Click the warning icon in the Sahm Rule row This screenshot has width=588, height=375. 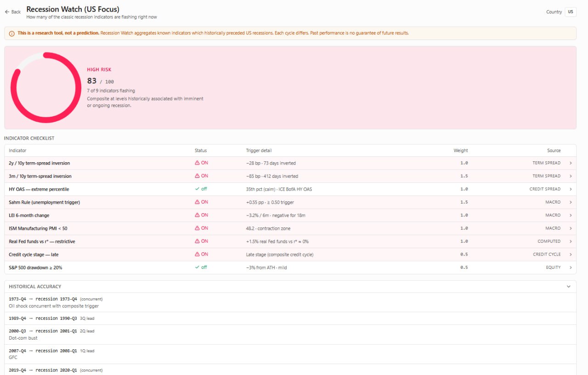(197, 202)
